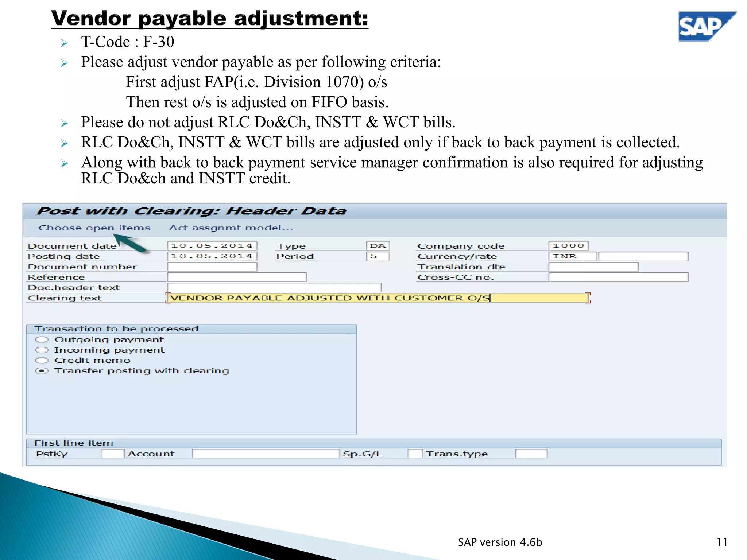Click the Clearing text field

tap(378, 298)
